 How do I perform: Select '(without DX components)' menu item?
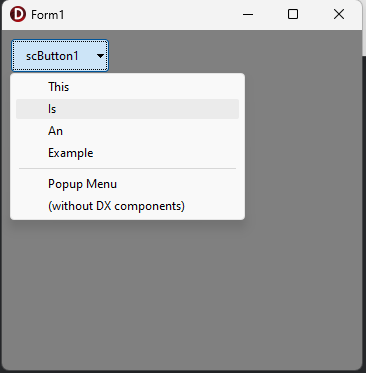pos(127,206)
